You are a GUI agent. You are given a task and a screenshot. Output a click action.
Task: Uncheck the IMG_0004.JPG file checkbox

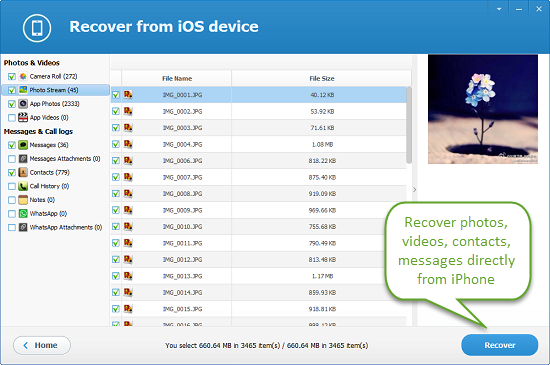click(x=116, y=144)
